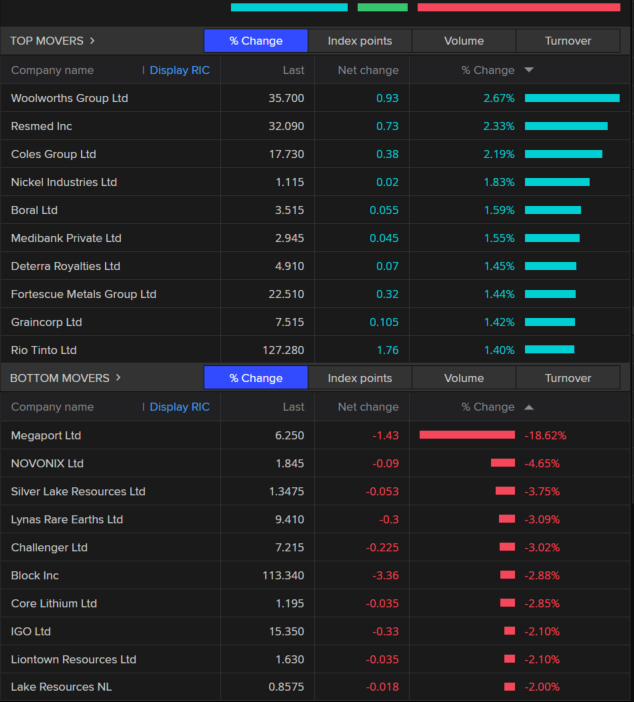634x702 pixels.
Task: Click Silver Lake last price 1.3475
Action: 287,491
